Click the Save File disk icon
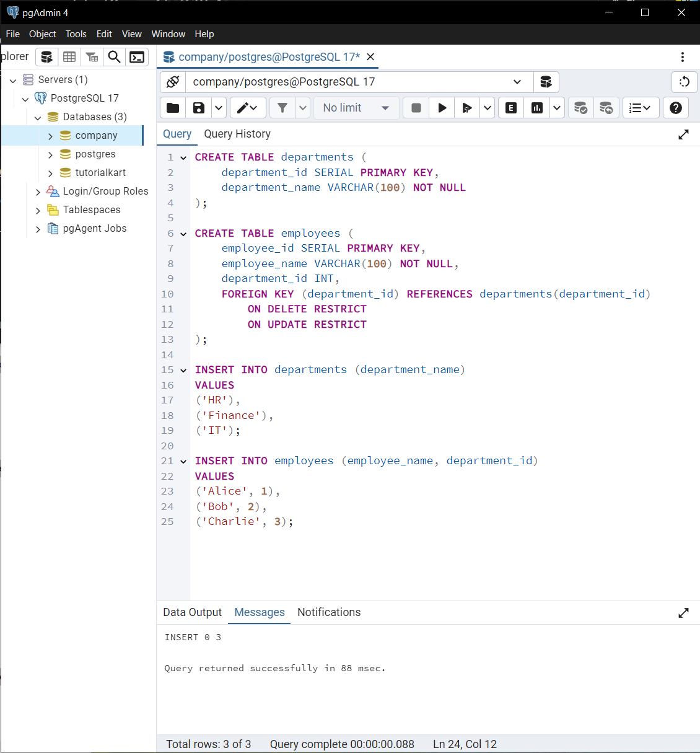 coord(198,108)
